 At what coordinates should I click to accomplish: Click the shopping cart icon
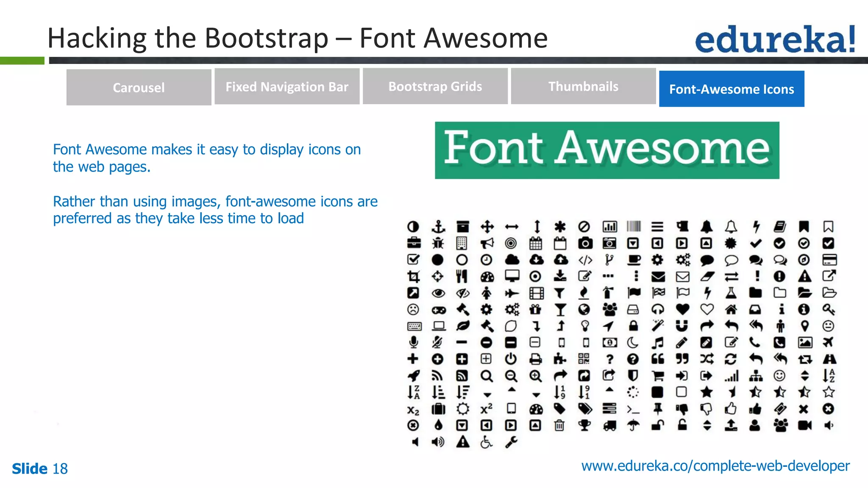coord(658,376)
